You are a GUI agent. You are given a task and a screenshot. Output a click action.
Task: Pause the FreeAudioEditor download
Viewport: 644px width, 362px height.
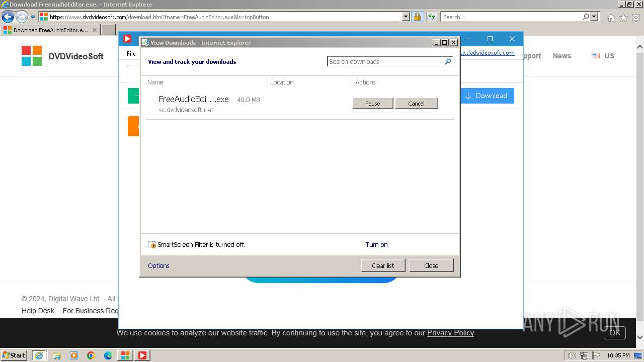(373, 103)
